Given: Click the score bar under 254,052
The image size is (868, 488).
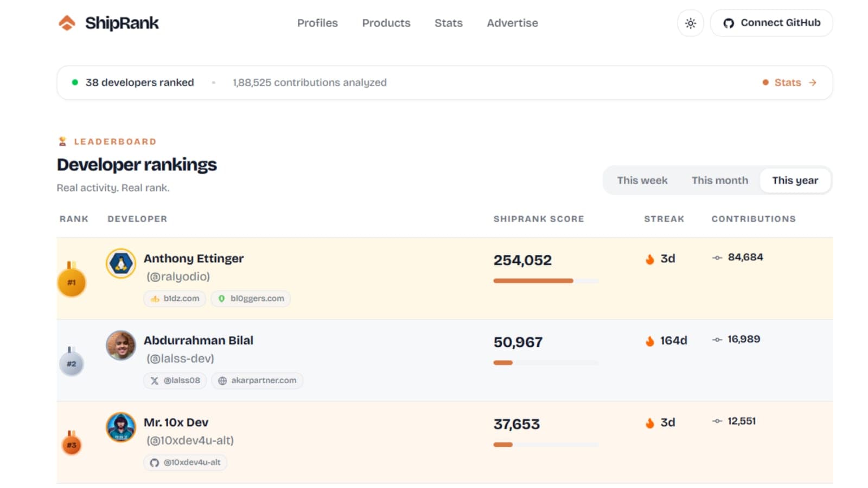Looking at the screenshot, I should [546, 281].
